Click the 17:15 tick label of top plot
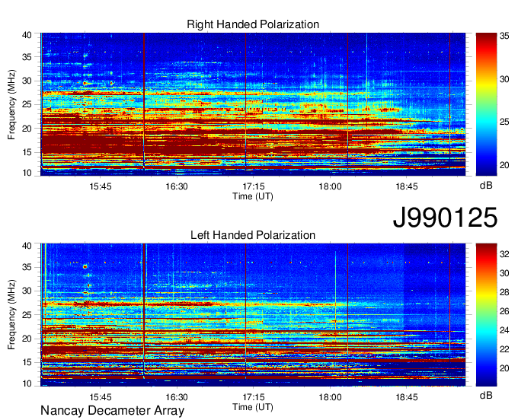518x420 pixels. click(254, 186)
